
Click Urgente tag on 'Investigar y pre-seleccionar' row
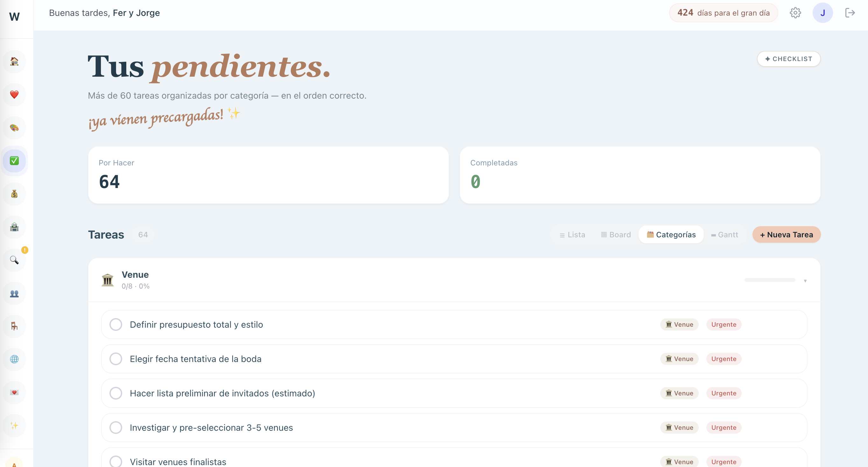[724, 428]
